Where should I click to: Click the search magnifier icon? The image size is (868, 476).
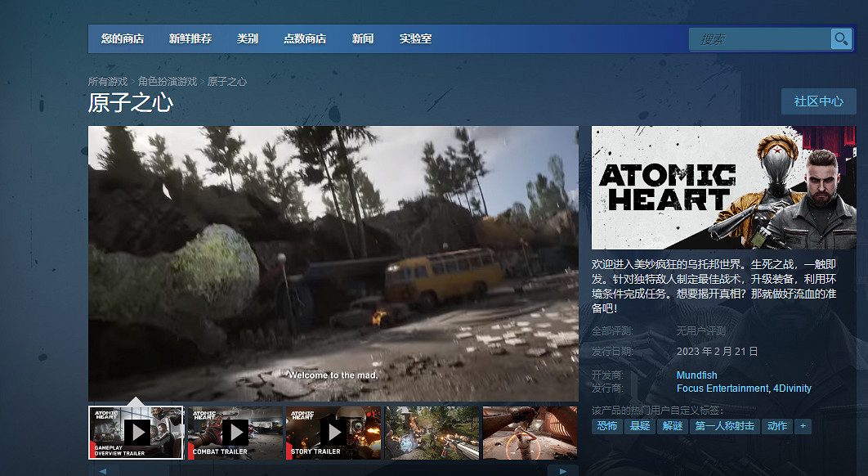[840, 39]
